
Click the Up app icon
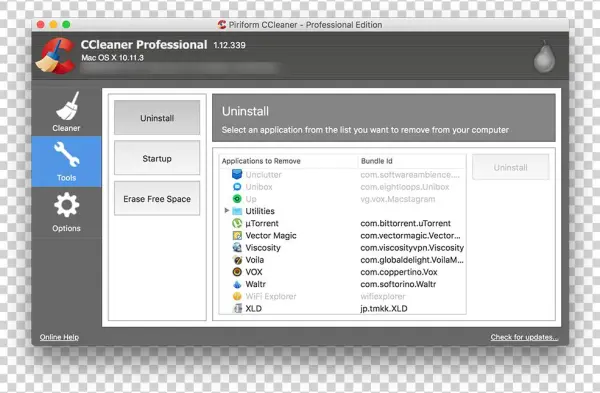coord(237,199)
